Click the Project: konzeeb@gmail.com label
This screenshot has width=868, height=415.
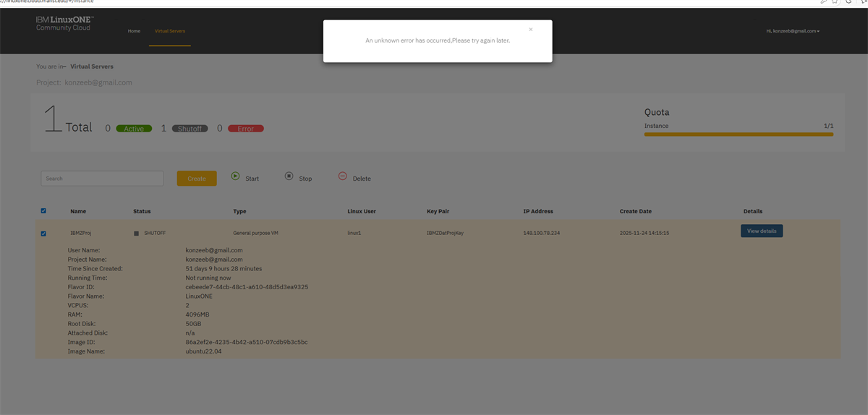coord(84,82)
